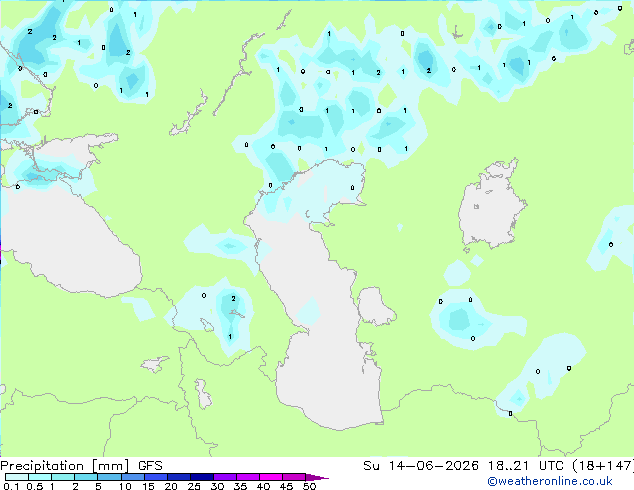Open the weatheronline.co.uk copyright link
Viewport: 634px width, 490px height.
[549, 481]
